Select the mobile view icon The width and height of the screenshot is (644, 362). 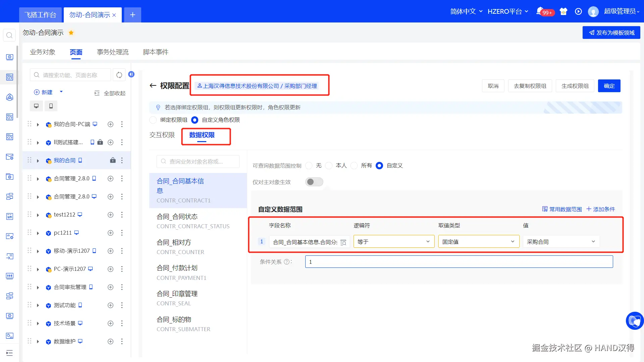pyautogui.click(x=51, y=106)
